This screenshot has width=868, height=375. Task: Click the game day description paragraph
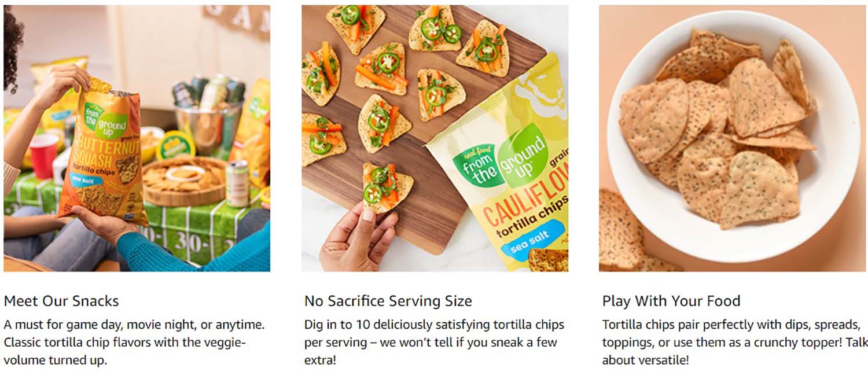click(134, 342)
